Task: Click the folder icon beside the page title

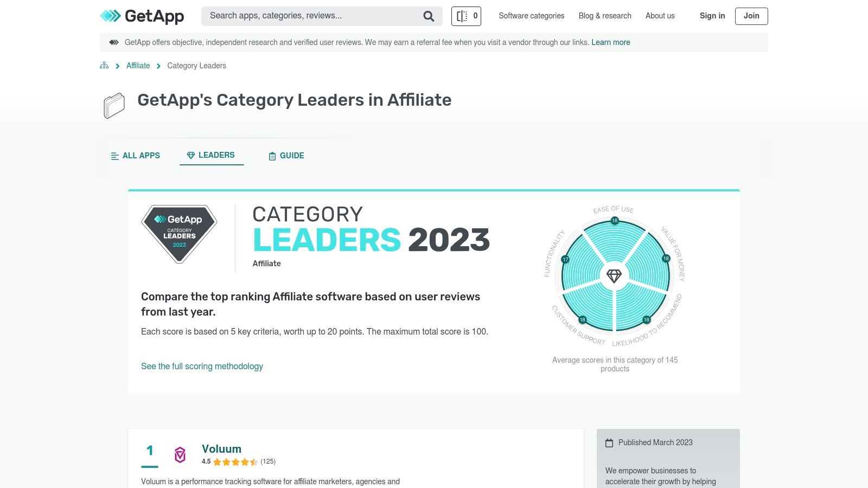Action: click(114, 105)
